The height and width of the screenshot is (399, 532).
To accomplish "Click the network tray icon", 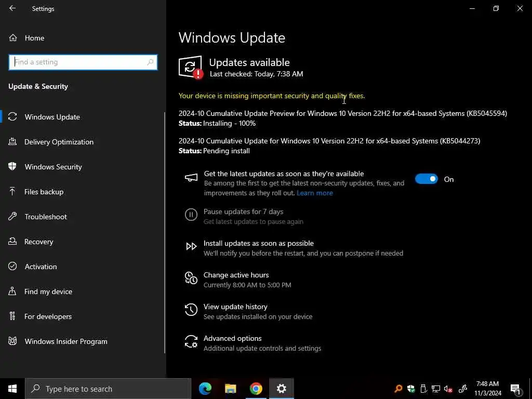I will 436,389.
